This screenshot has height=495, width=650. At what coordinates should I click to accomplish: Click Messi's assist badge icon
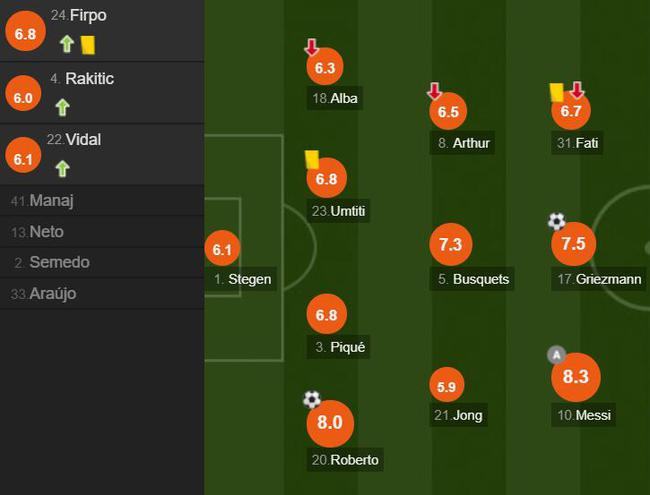[557, 355]
